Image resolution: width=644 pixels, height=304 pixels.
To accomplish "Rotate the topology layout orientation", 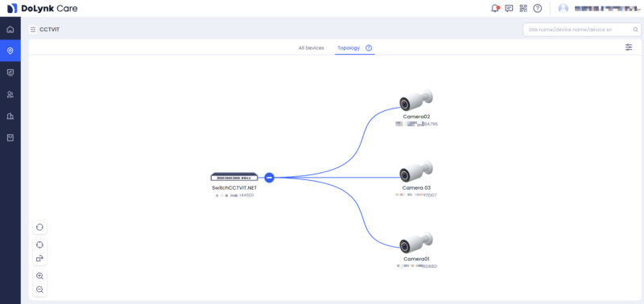I will pyautogui.click(x=39, y=258).
